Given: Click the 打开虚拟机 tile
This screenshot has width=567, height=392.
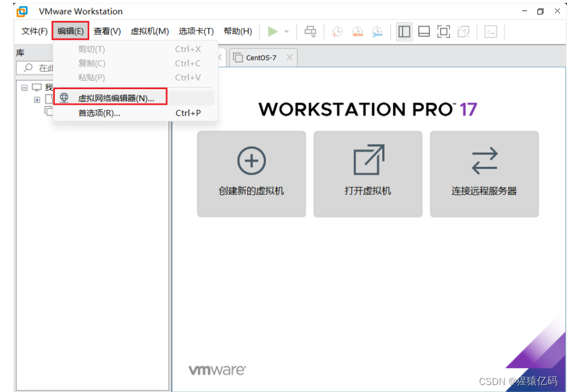Looking at the screenshot, I should click(x=368, y=174).
